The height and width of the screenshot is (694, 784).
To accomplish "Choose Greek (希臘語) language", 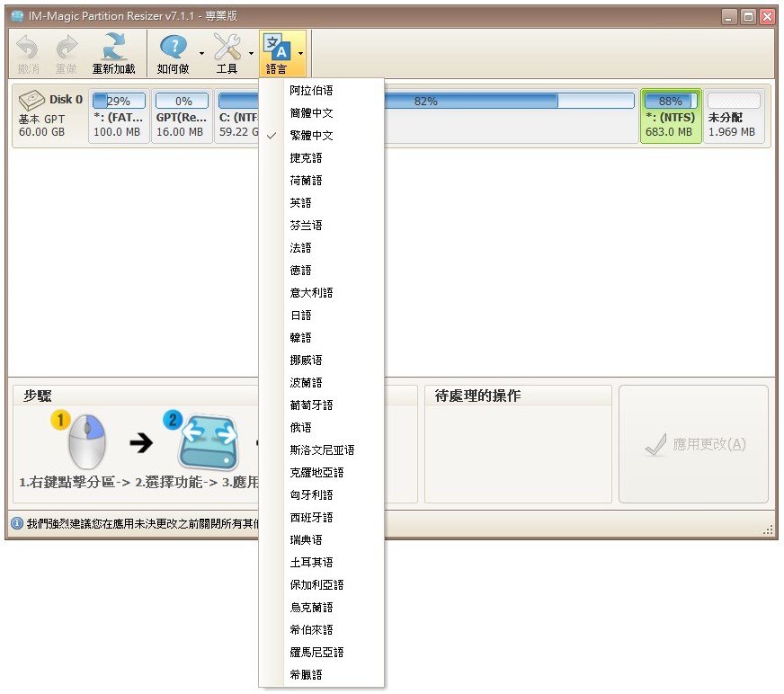I will [322, 675].
